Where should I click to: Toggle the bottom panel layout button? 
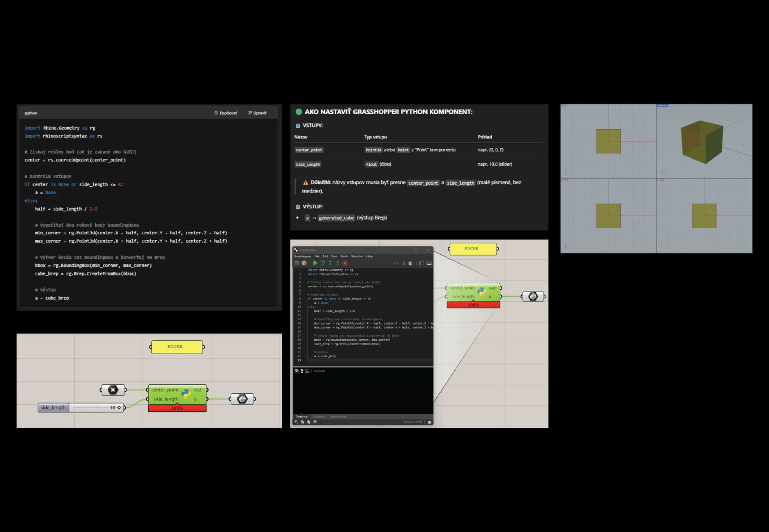[429, 263]
